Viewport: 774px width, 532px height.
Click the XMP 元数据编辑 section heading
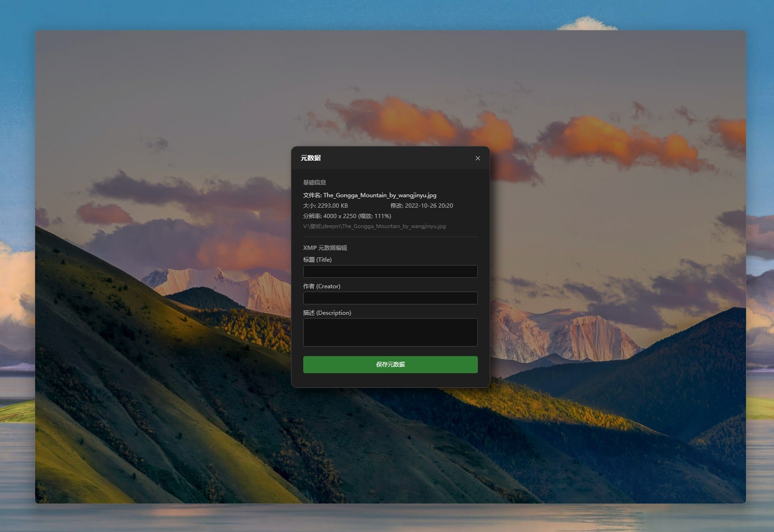(x=325, y=248)
